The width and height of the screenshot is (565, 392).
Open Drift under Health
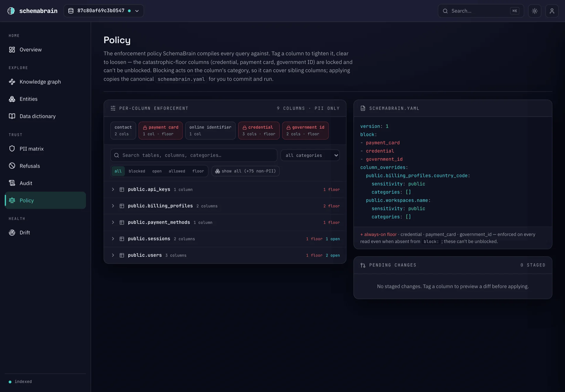click(x=45, y=233)
